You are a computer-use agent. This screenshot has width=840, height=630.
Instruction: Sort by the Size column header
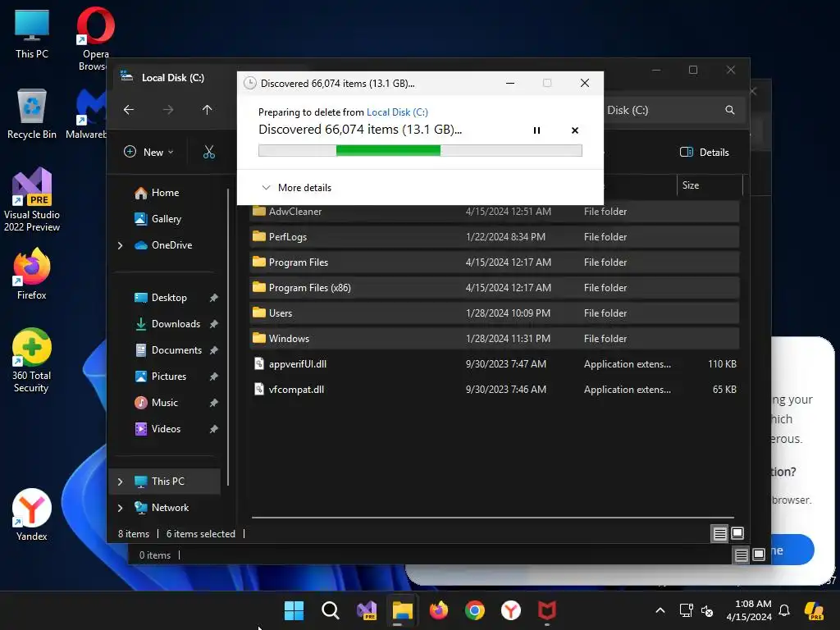click(x=710, y=185)
